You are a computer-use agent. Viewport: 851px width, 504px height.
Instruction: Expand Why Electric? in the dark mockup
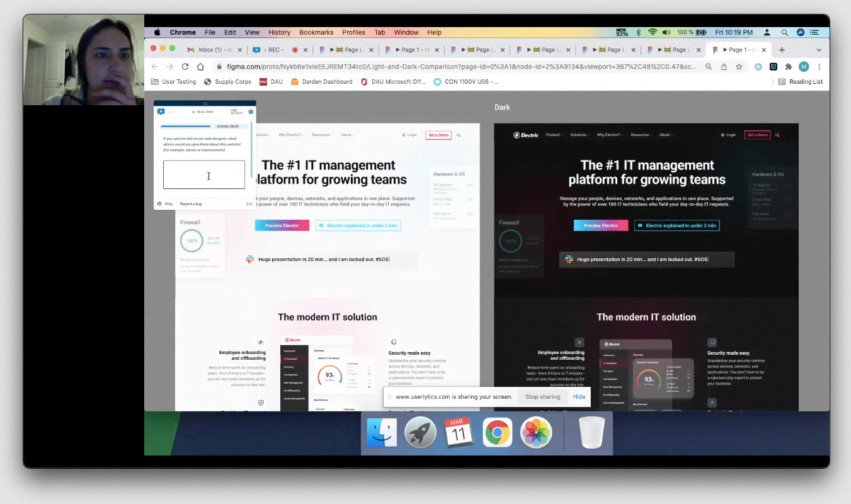click(609, 135)
